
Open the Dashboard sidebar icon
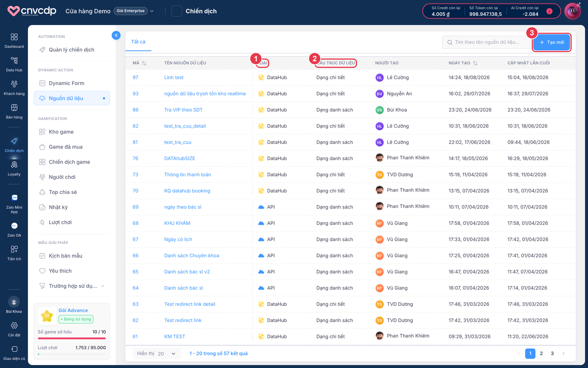(x=14, y=37)
